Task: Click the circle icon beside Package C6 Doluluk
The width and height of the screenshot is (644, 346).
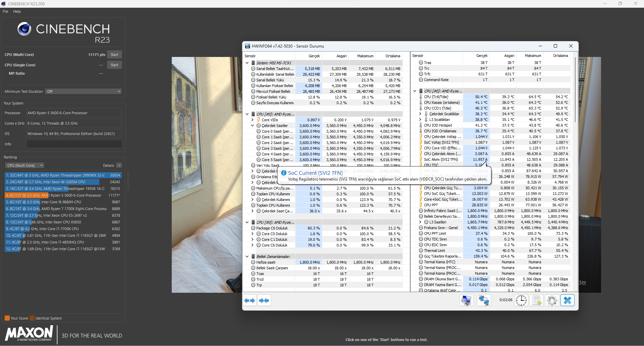Action: point(253,228)
